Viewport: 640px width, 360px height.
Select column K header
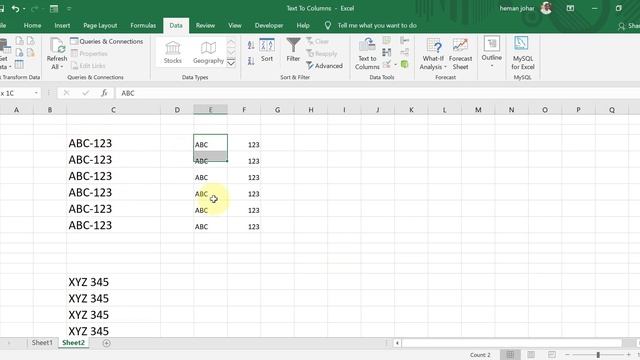pyautogui.click(x=411, y=110)
